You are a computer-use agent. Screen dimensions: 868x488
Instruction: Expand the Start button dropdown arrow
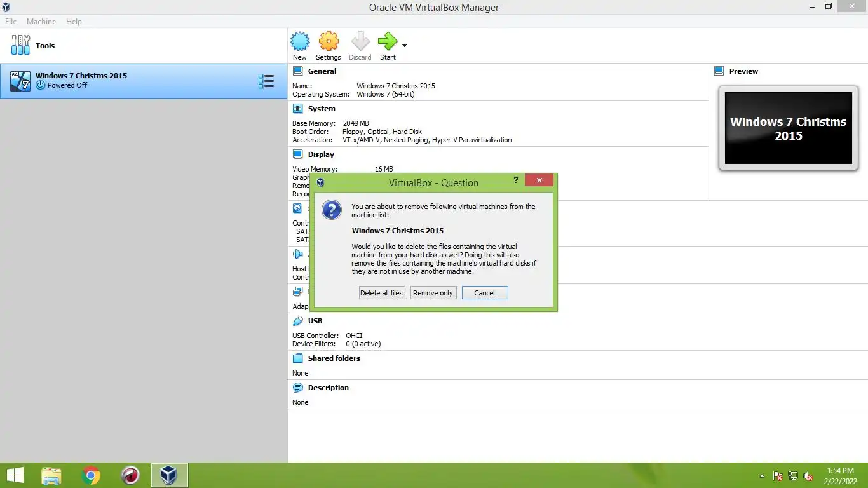(x=404, y=46)
